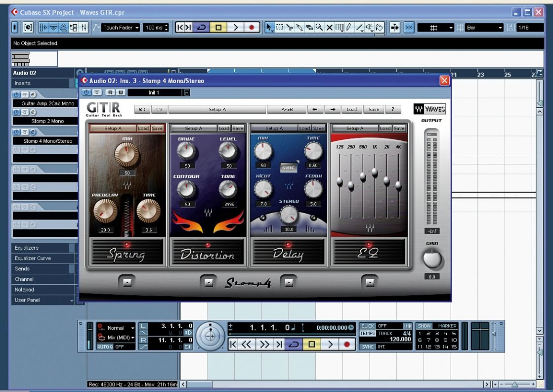The width and height of the screenshot is (553, 392).
Task: Click Save on the Distortion stomp
Action: click(238, 129)
